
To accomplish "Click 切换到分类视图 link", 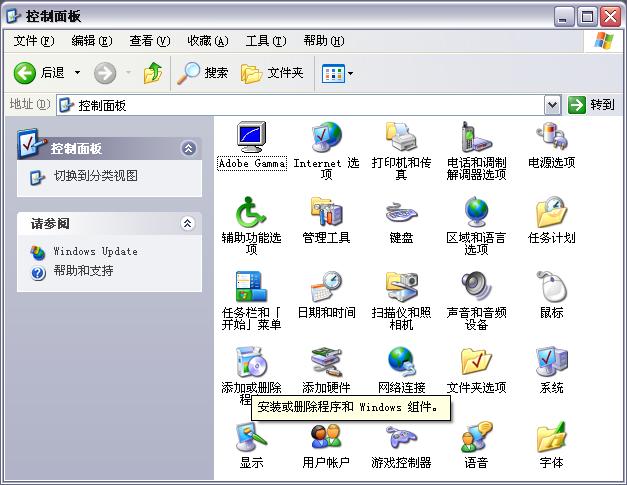I will click(x=95, y=176).
